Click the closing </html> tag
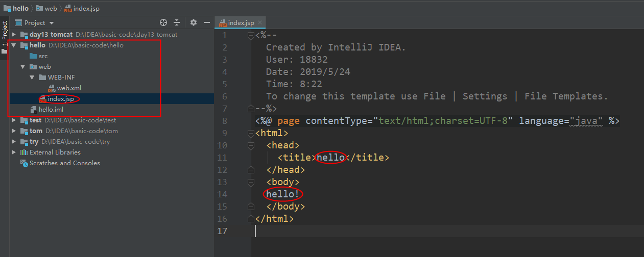The image size is (644, 257). (275, 219)
